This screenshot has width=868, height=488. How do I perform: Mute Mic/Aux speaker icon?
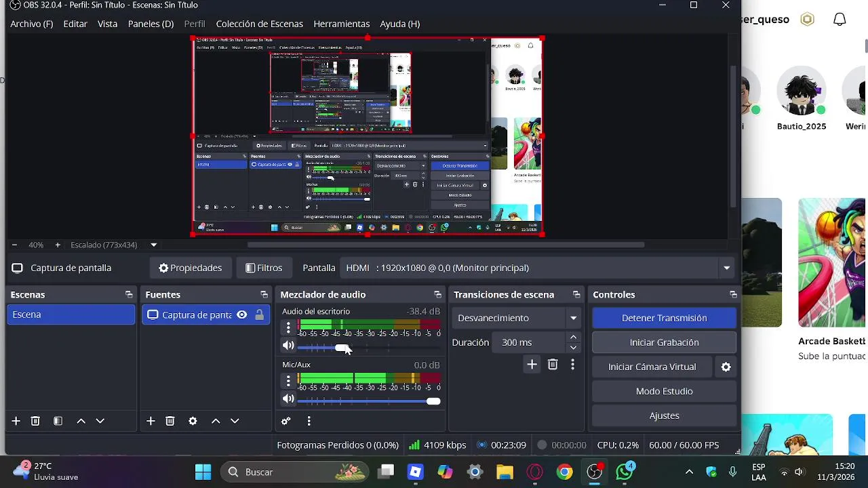[x=288, y=399]
